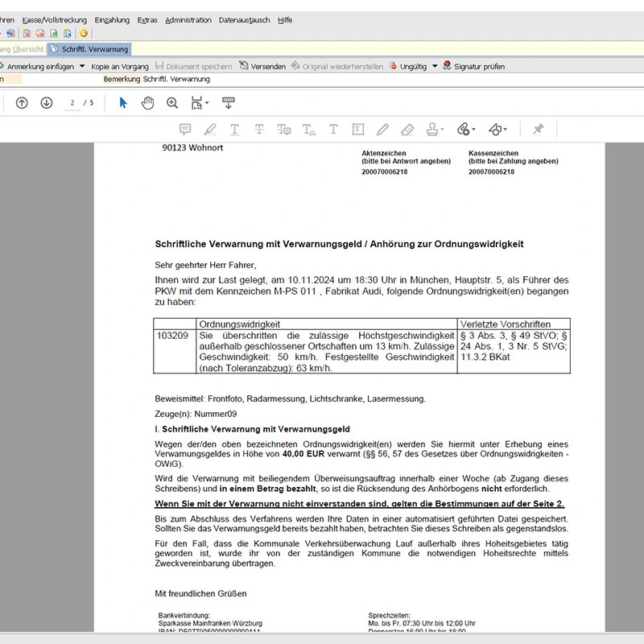Expand the Anmerkung einfügen dropdown

coord(81,67)
